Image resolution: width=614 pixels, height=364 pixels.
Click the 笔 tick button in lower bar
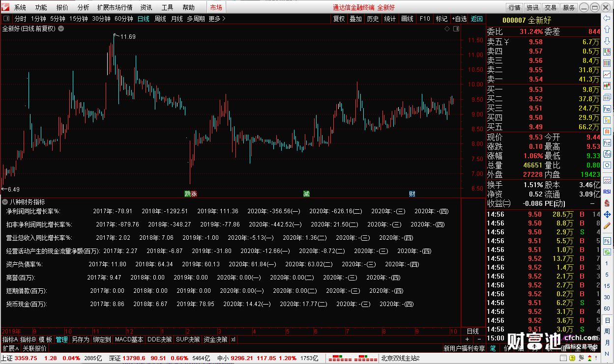(x=493, y=348)
